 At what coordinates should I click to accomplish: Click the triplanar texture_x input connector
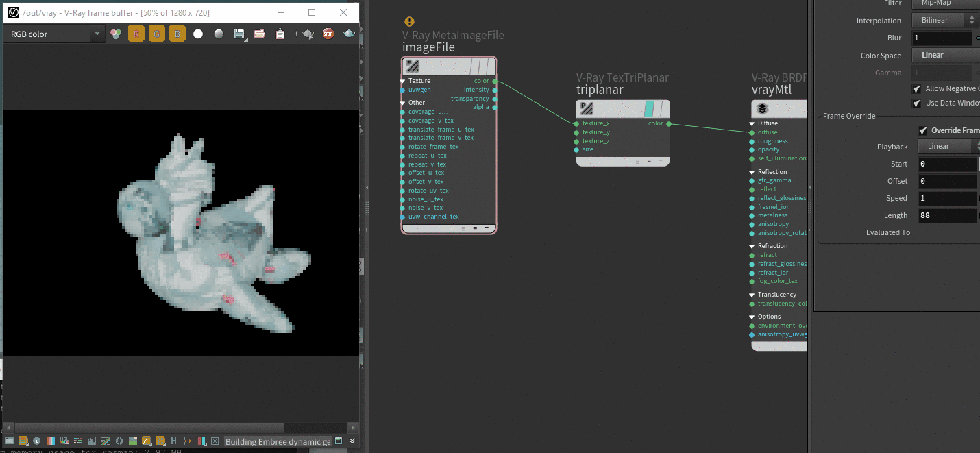point(576,123)
